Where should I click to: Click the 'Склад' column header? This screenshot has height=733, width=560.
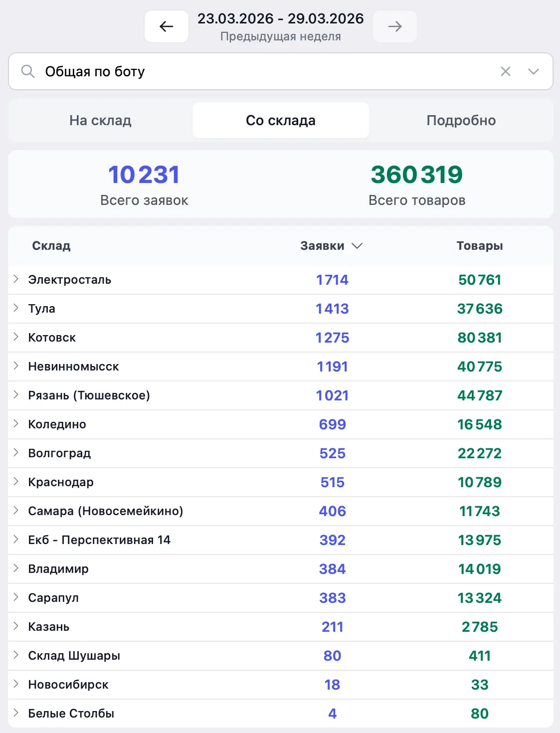pyautogui.click(x=51, y=246)
